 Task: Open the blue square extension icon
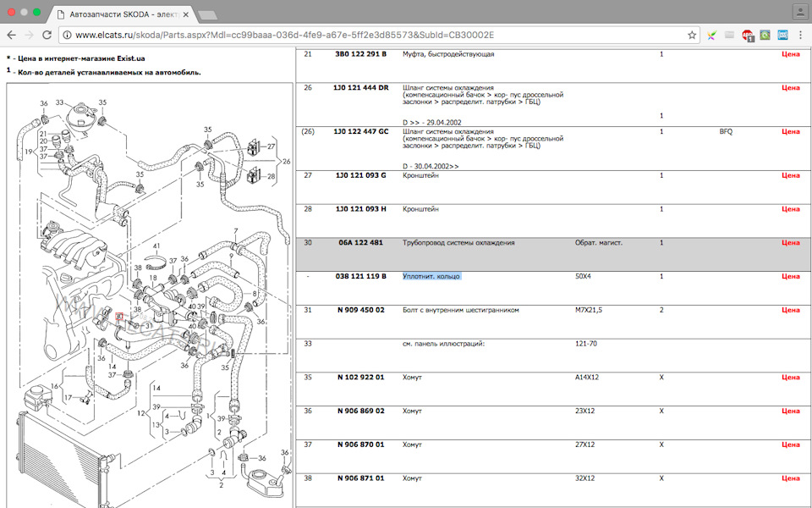[783, 36]
